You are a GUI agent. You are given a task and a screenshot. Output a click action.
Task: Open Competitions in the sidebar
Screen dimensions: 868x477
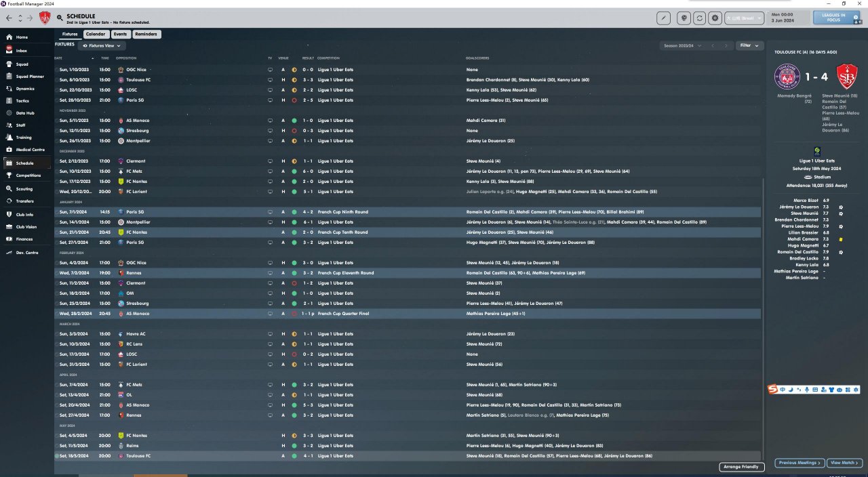point(27,175)
